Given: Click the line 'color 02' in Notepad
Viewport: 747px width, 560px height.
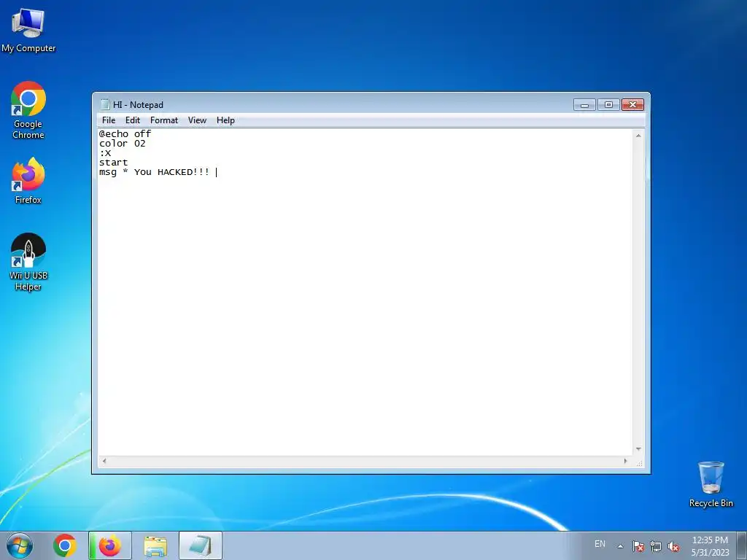Looking at the screenshot, I should [122, 144].
